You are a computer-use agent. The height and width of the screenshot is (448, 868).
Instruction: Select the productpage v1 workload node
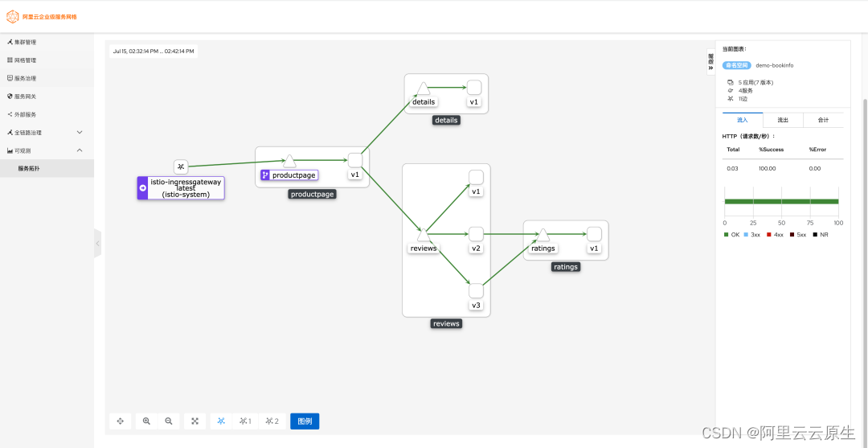coord(355,160)
